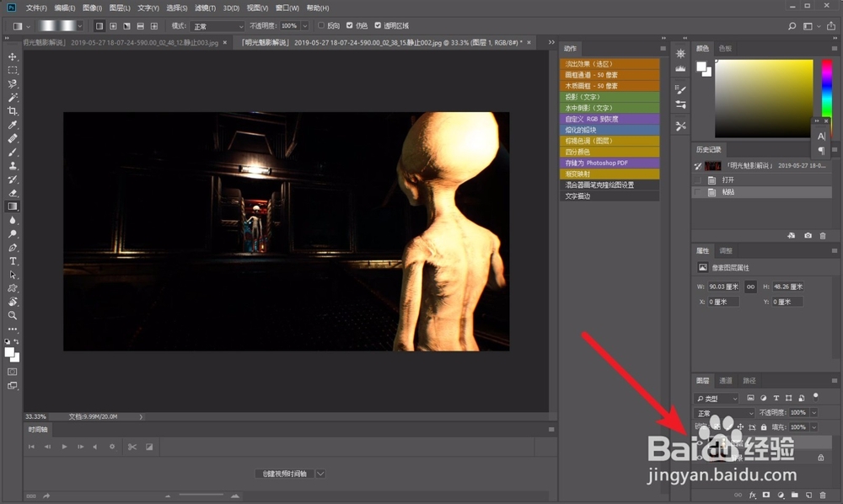Viewport: 843px width, 504px height.
Task: Select the Magic Wand tool
Action: 13,97
